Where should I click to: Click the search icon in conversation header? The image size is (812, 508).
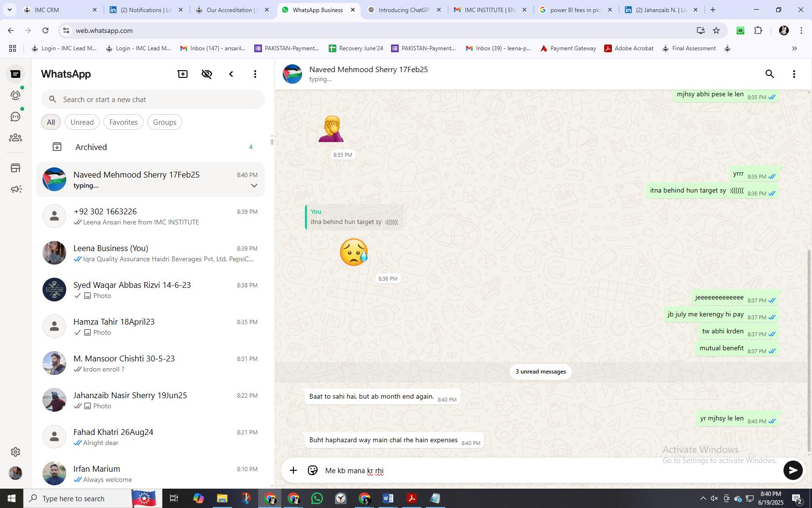[770, 74]
